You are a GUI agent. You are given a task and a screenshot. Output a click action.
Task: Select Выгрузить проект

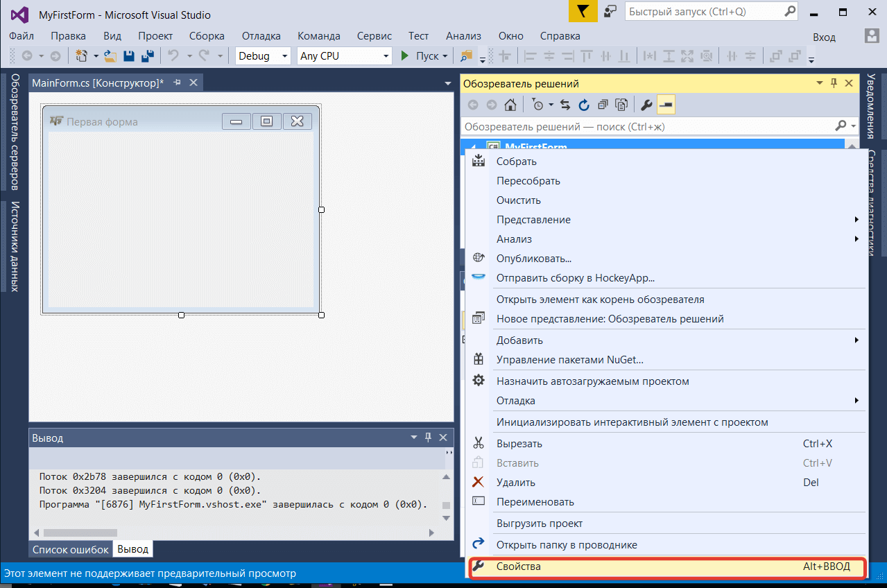[x=666, y=524]
